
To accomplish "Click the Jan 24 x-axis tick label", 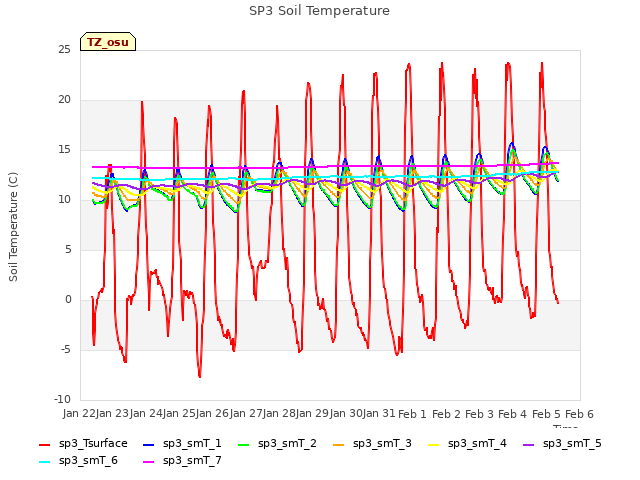I will 146,414.
